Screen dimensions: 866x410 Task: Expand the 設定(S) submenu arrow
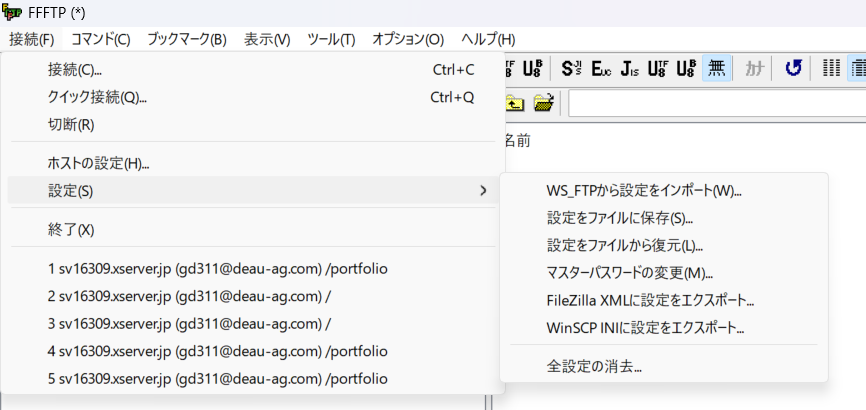click(484, 191)
